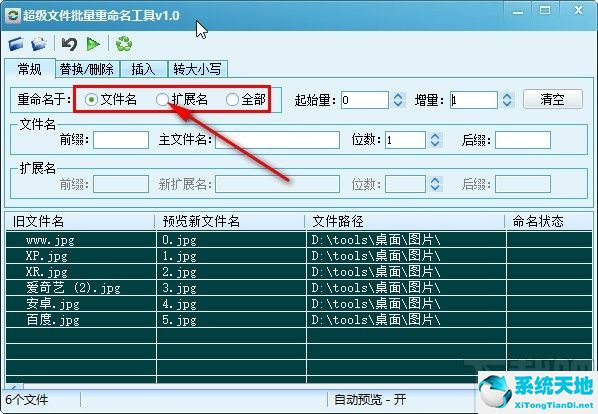Screen dimensions: 598x414
Task: Open the 插入 tab
Action: pos(144,69)
